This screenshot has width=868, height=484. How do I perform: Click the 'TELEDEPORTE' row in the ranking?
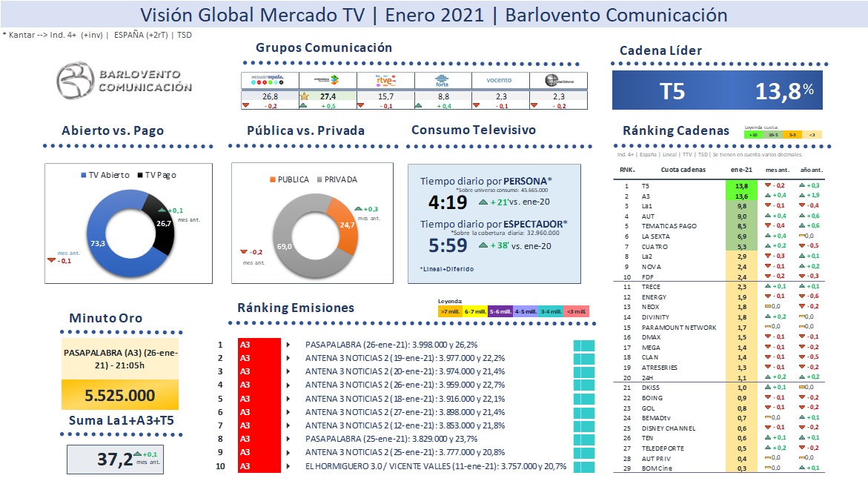719,448
